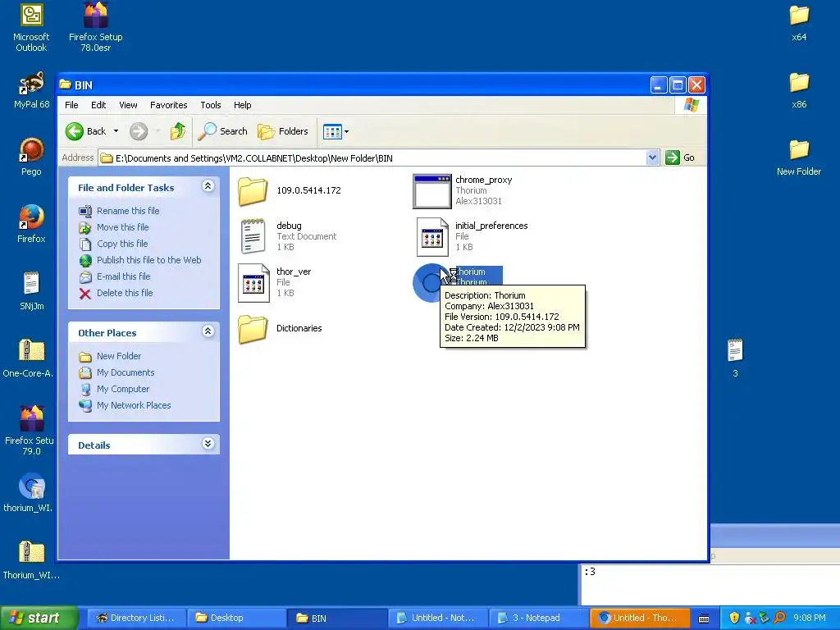
Task: Switch to Untitled - Notepad taskbar button
Action: pyautogui.click(x=438, y=619)
